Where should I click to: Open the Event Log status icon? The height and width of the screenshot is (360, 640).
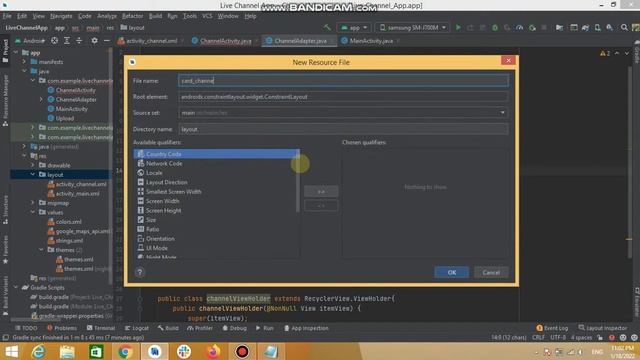pos(552,328)
